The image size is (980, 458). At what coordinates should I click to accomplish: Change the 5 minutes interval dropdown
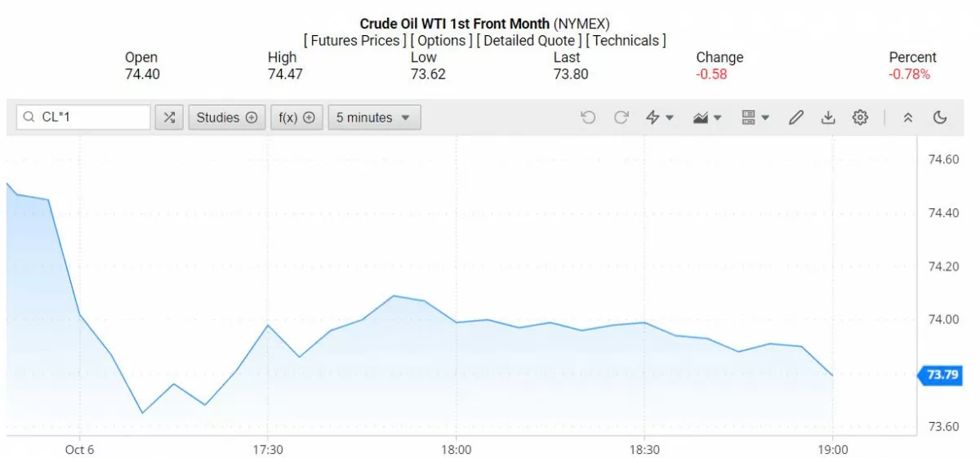(x=374, y=118)
